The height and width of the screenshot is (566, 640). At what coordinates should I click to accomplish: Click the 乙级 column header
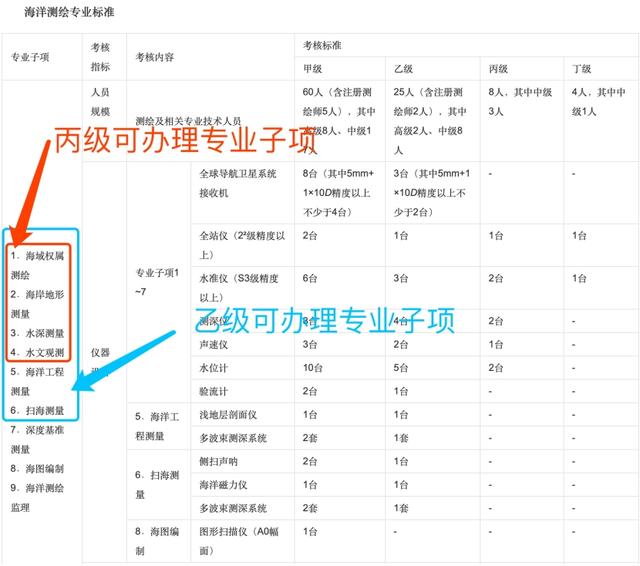pos(403,69)
